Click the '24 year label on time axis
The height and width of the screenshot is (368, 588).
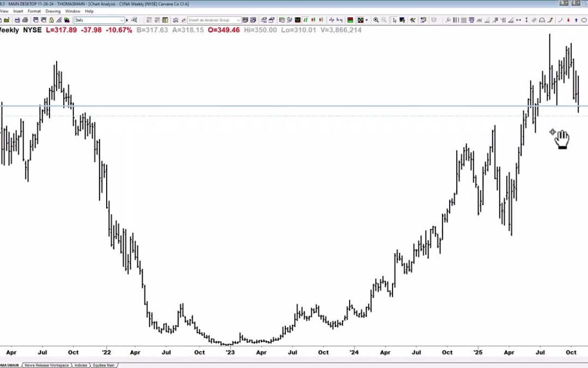click(354, 352)
